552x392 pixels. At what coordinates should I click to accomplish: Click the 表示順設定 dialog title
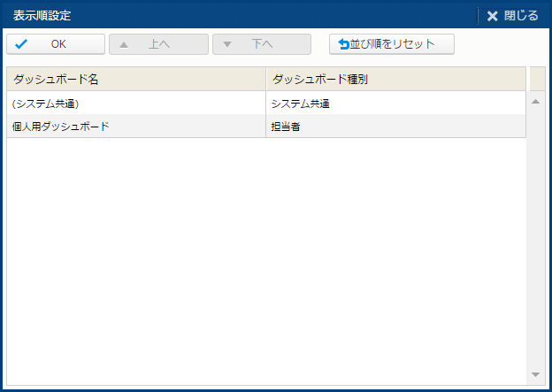tap(42, 16)
